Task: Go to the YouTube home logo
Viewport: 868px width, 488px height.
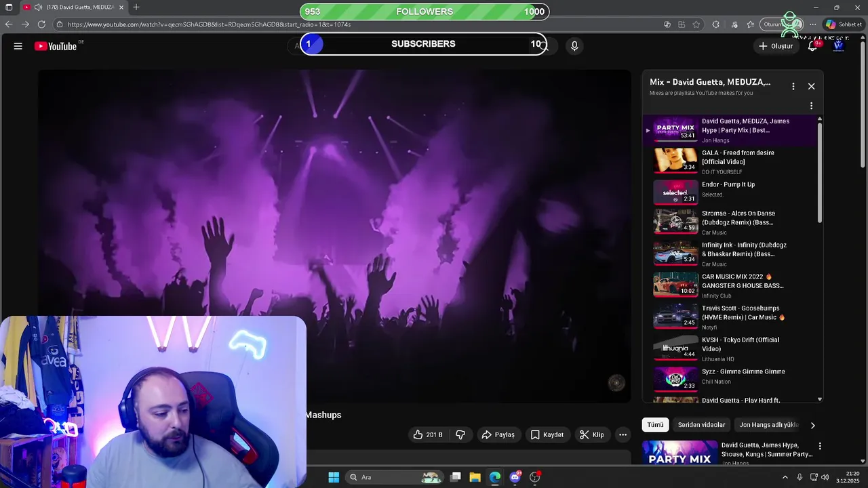Action: (56, 46)
